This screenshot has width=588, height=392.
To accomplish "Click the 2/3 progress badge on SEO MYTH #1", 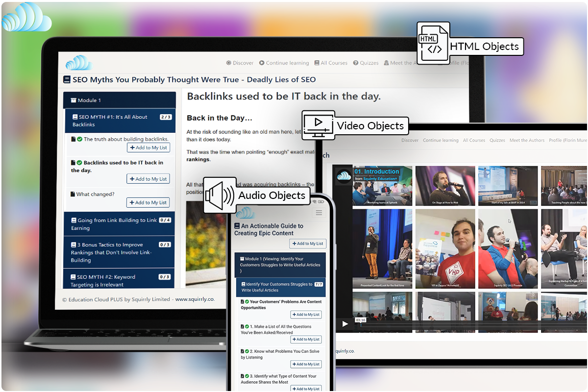I will (166, 117).
